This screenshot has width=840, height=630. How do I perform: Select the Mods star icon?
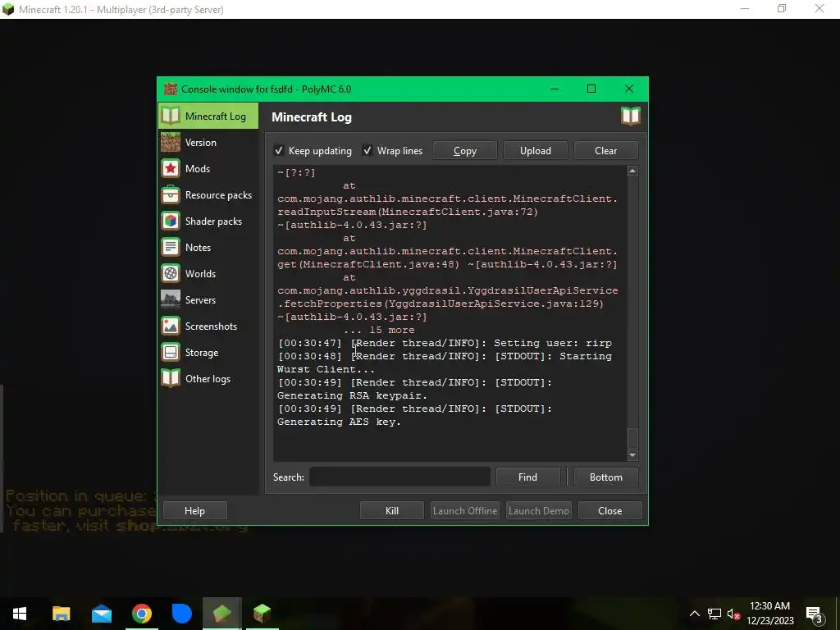171,169
